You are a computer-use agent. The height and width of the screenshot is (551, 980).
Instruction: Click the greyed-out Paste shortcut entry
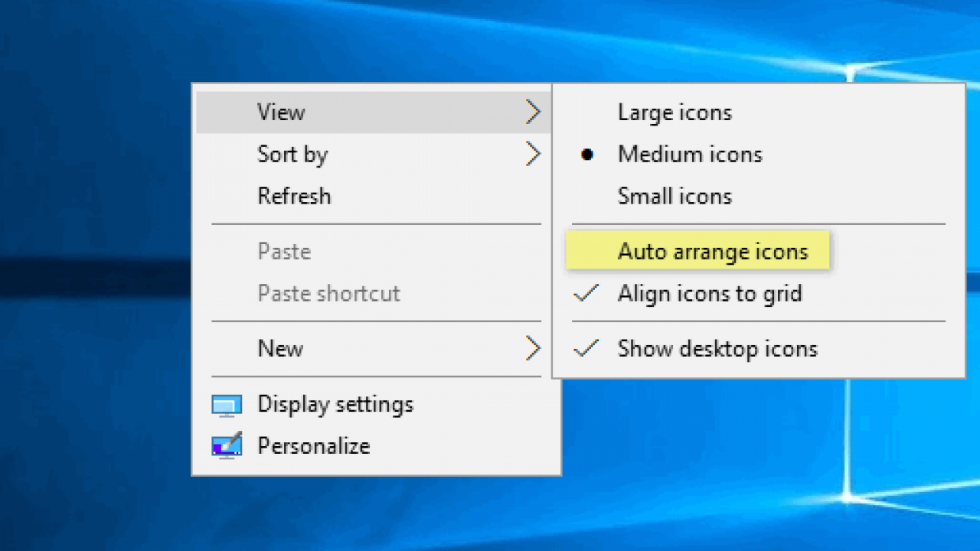click(x=376, y=293)
